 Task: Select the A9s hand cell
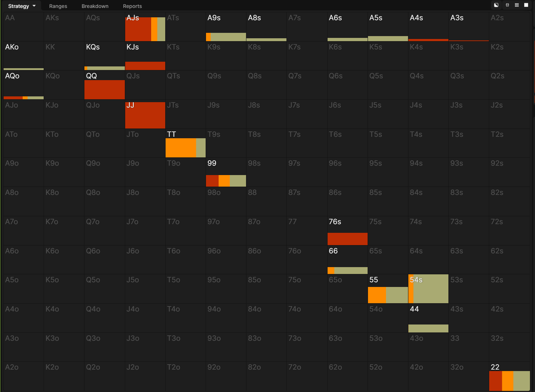226,27
